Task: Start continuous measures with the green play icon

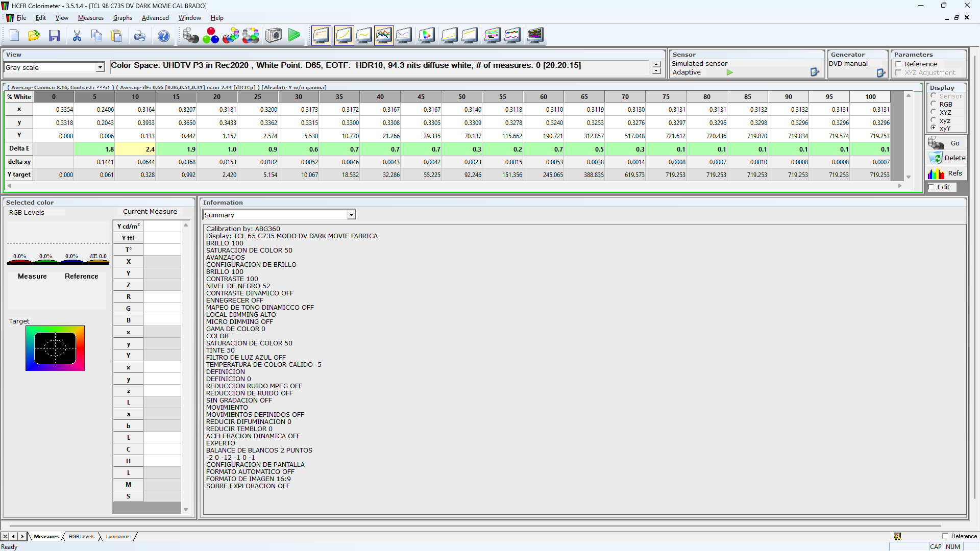Action: click(294, 36)
